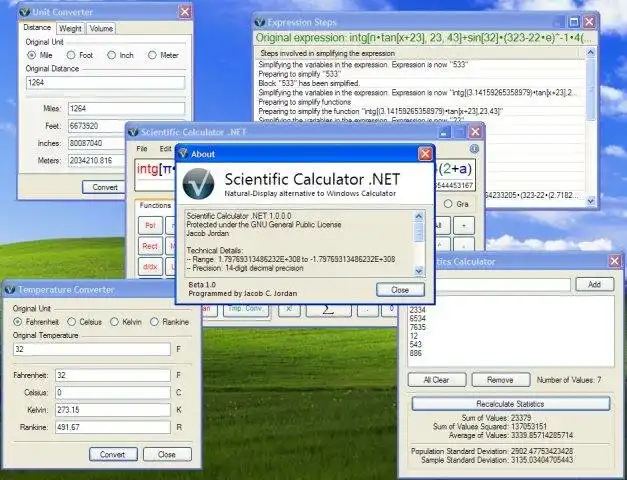The width and height of the screenshot is (627, 480).
Task: Click the About text box scrollbar thumb
Action: click(419, 232)
